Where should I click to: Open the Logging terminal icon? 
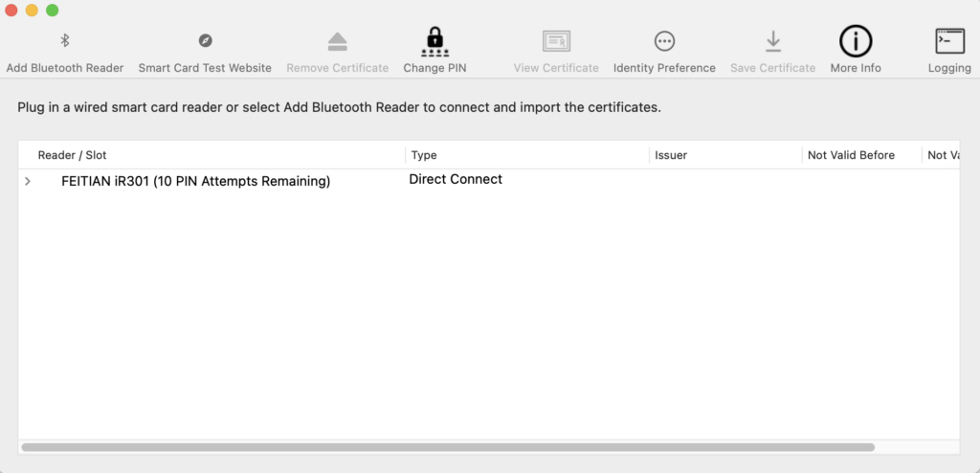(x=949, y=41)
